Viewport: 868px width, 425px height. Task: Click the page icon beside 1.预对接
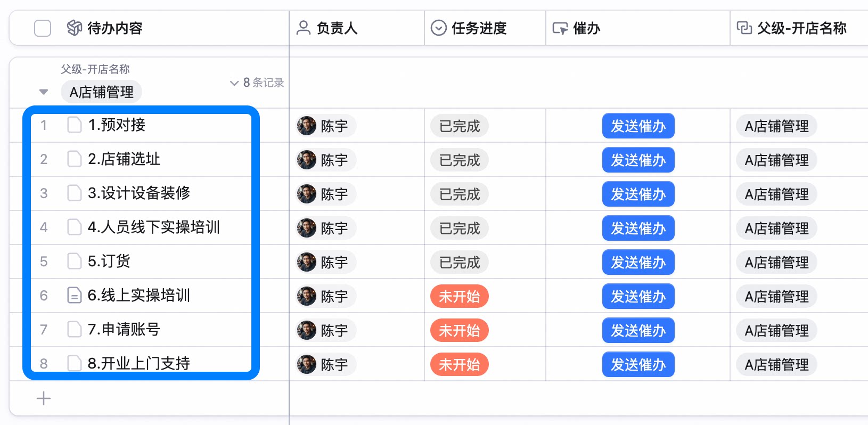[74, 125]
